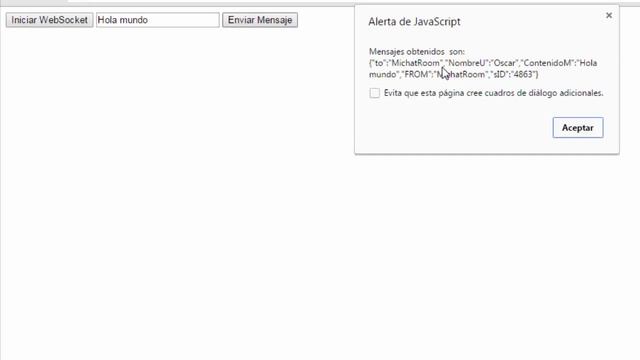Click the Iniciar WebSocket button

(49, 20)
